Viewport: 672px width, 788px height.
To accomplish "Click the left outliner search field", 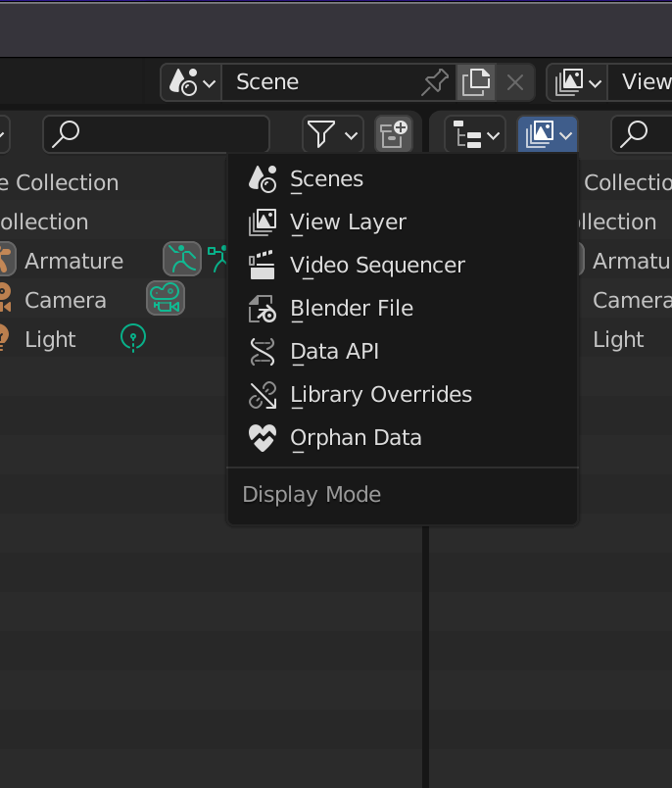I will (156, 134).
